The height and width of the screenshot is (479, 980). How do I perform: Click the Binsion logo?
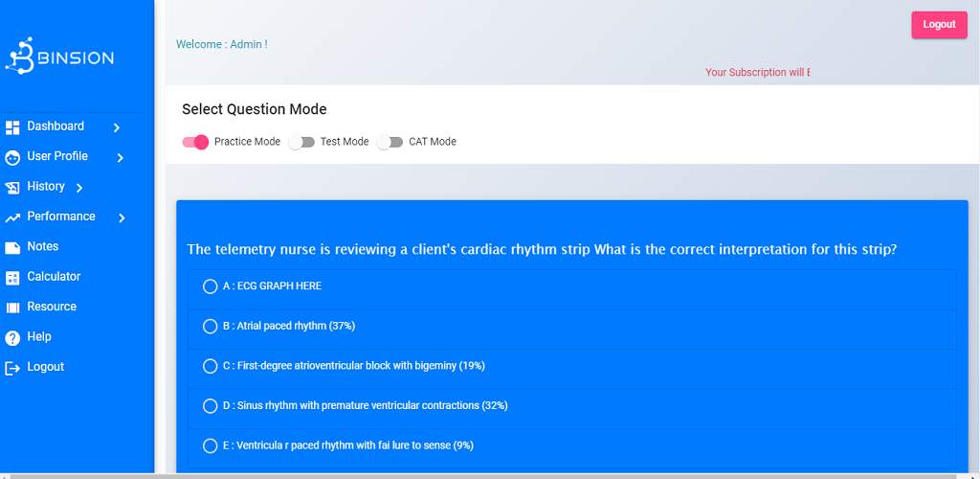pyautogui.click(x=59, y=57)
